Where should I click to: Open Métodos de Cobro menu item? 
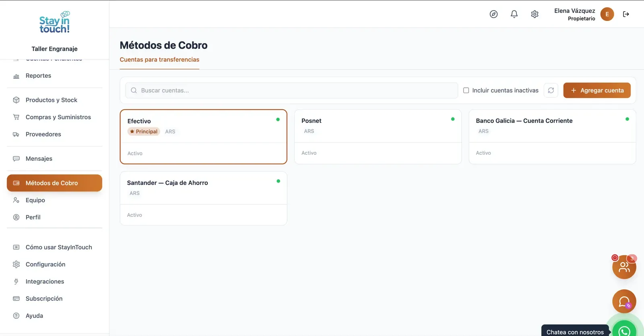pos(54,183)
